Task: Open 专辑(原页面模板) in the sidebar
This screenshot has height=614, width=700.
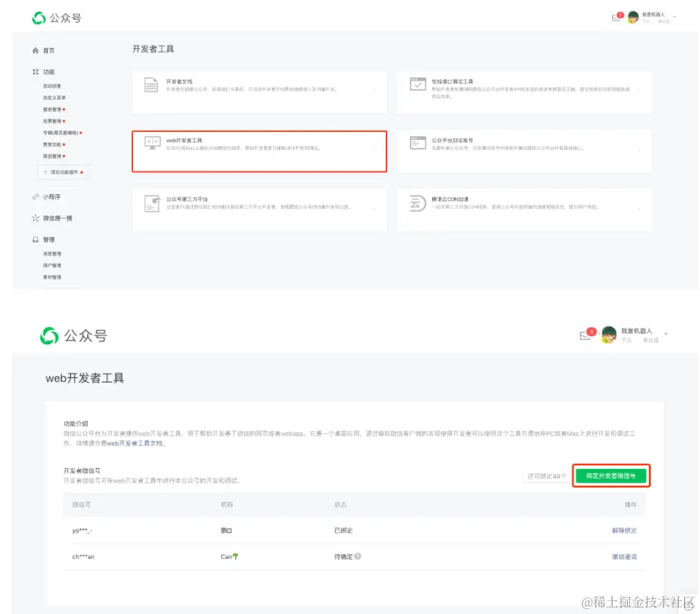Action: point(60,133)
